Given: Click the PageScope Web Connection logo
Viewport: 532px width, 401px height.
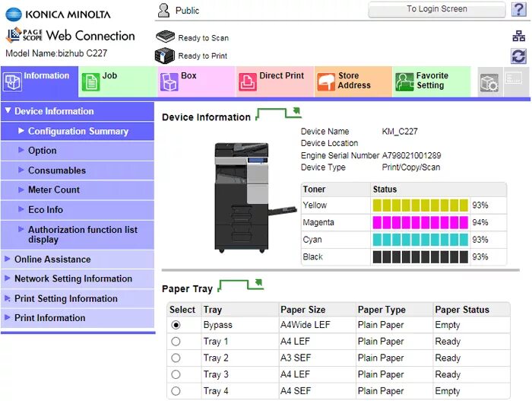Looking at the screenshot, I should (x=71, y=35).
